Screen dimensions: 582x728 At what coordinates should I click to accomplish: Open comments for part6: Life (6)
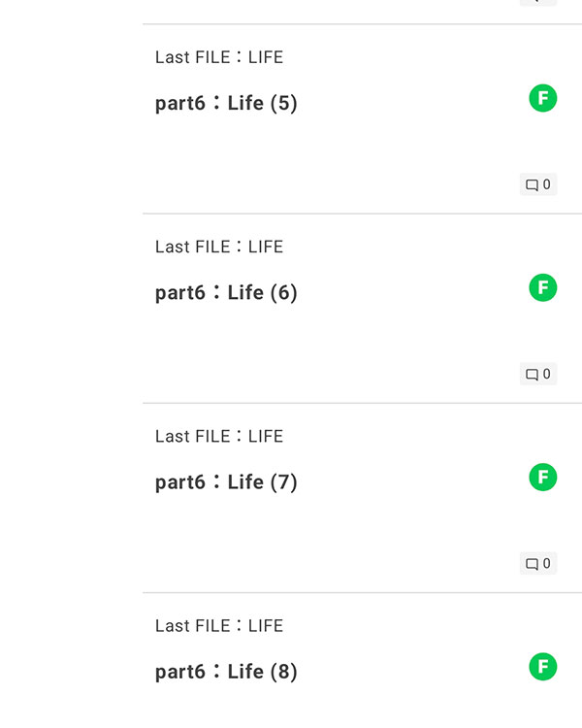[x=538, y=374]
